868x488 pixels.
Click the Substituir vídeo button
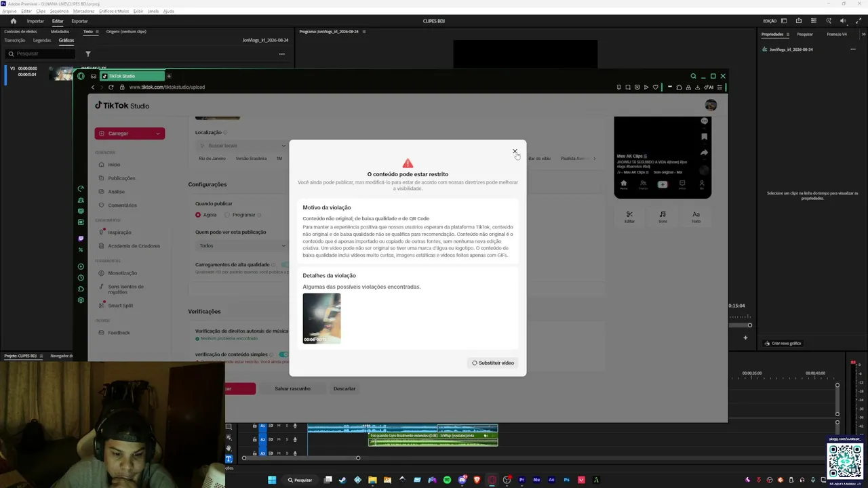(x=493, y=363)
